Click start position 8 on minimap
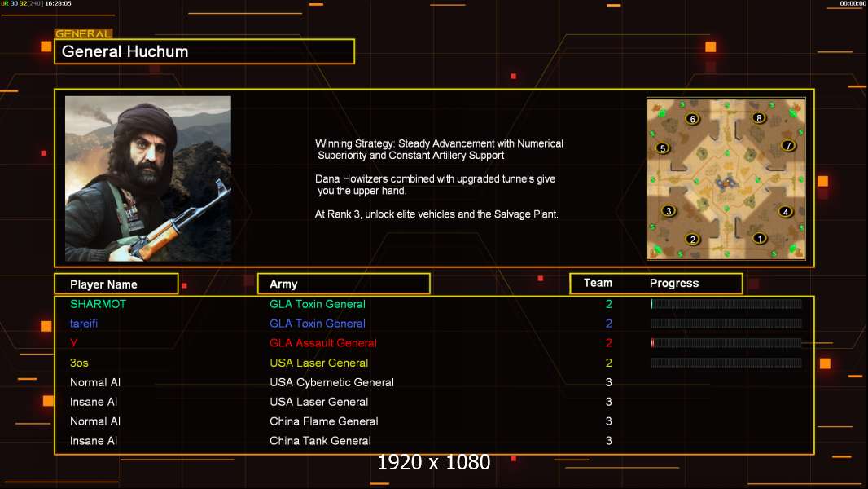This screenshot has width=868, height=489. click(759, 117)
